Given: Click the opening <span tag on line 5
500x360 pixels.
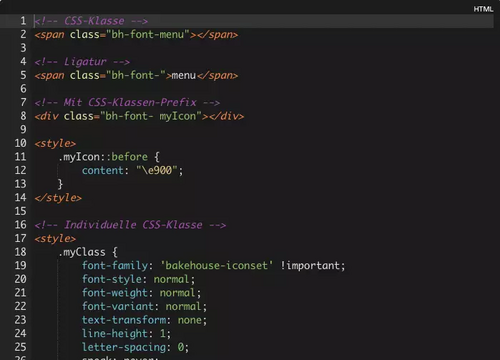Looking at the screenshot, I should [x=49, y=76].
